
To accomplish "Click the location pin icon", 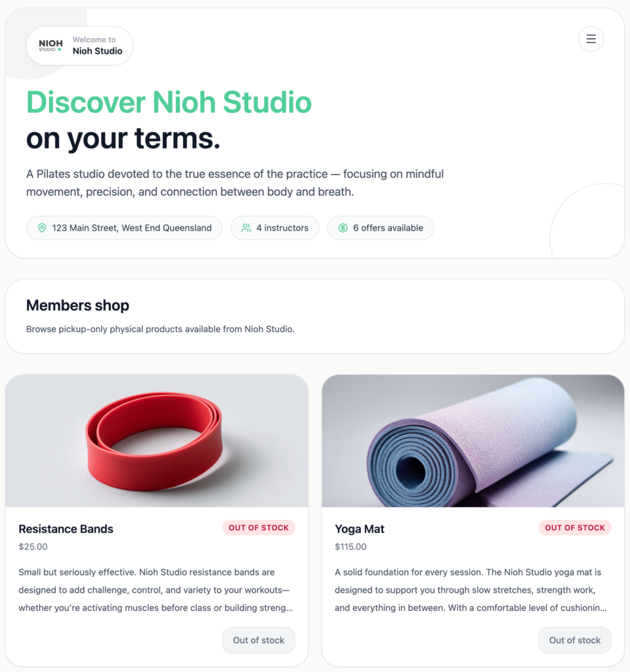I will [x=42, y=228].
